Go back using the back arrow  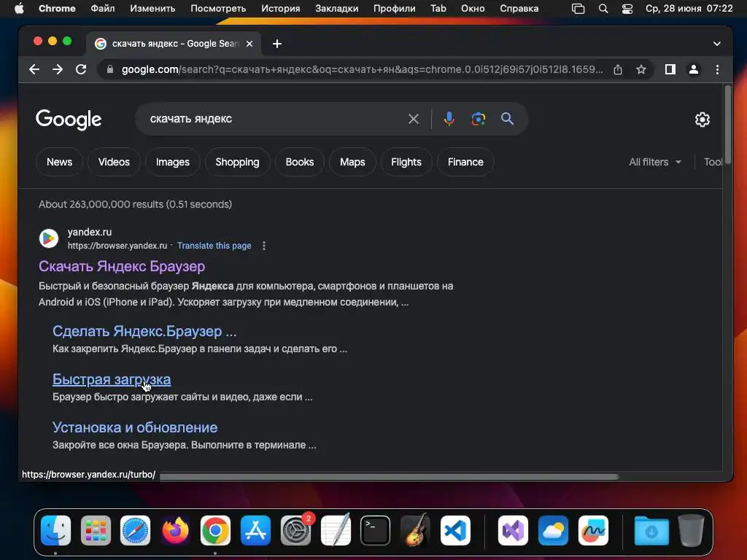[34, 69]
